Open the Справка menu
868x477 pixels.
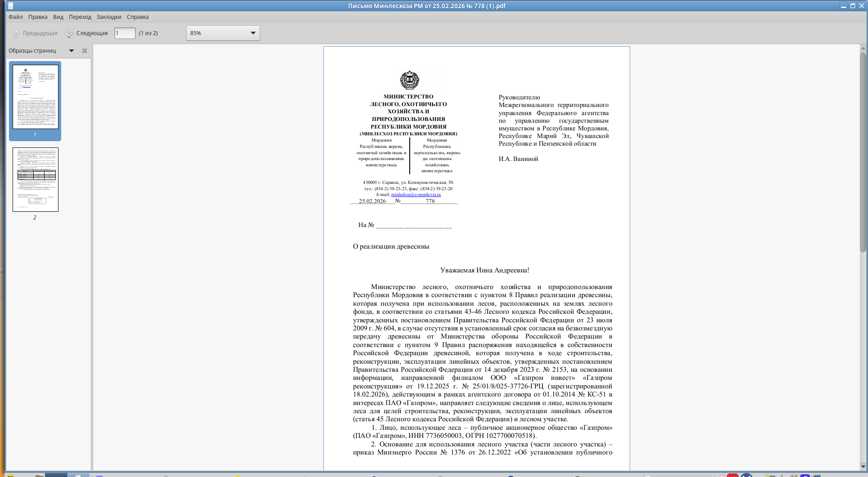138,17
